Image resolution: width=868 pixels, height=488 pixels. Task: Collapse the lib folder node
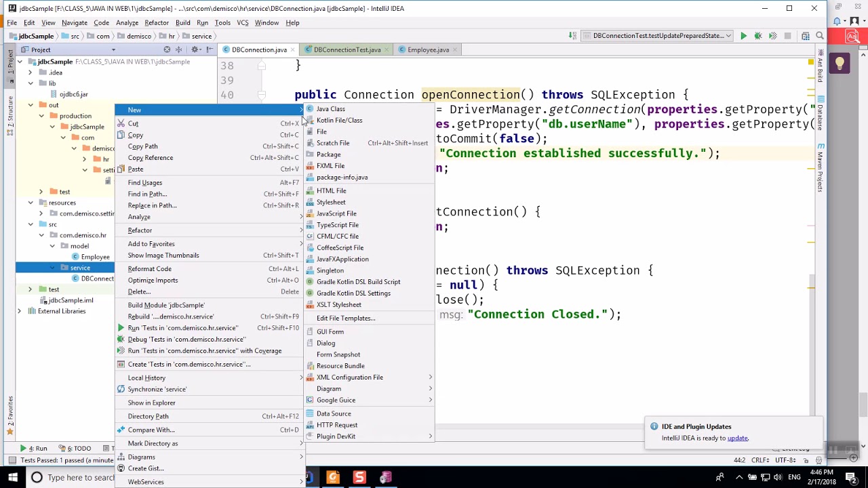pyautogui.click(x=31, y=83)
